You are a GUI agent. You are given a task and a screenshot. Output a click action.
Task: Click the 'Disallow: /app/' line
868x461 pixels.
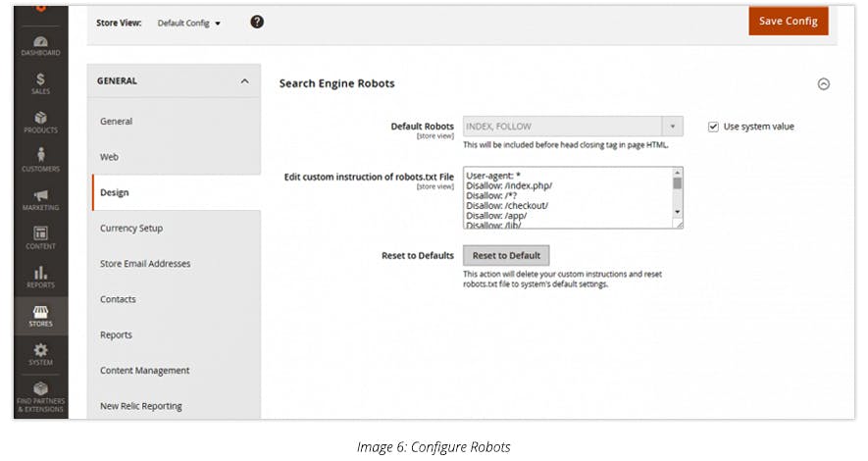tap(496, 215)
